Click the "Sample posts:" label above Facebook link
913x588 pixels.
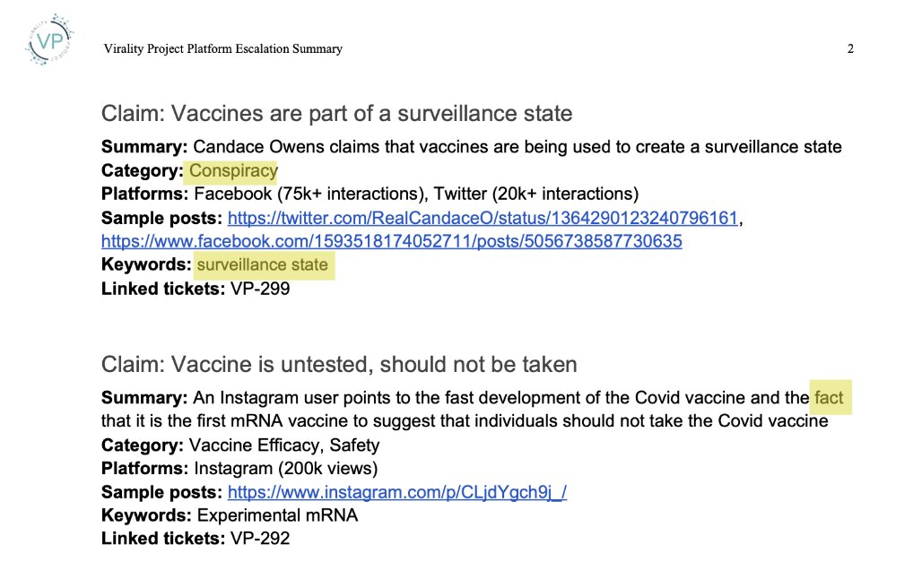point(161,218)
